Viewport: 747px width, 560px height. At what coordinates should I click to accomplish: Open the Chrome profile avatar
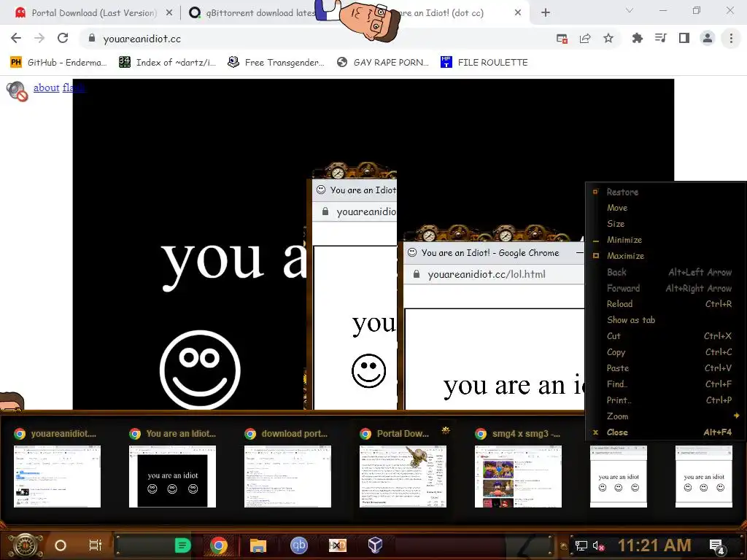pyautogui.click(x=708, y=38)
